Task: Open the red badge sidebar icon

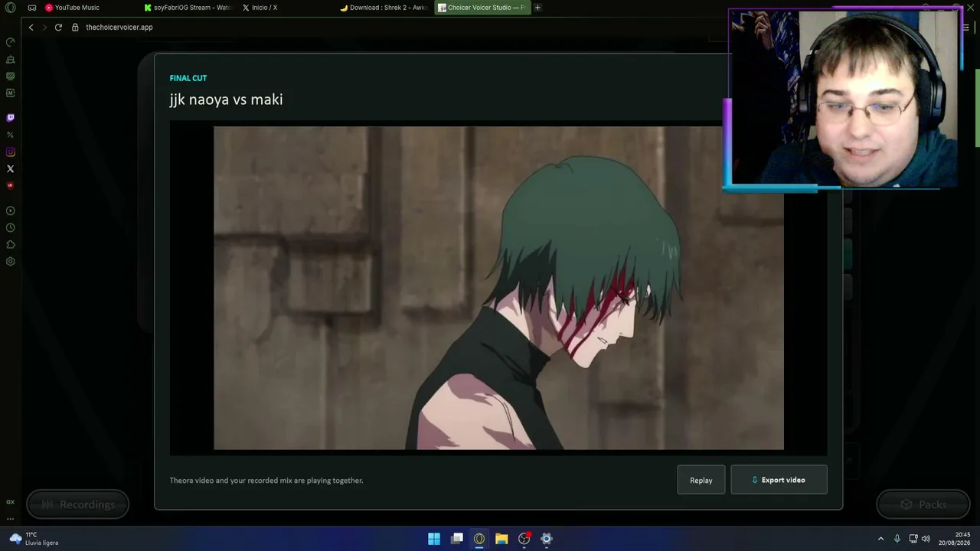Action: (11, 185)
